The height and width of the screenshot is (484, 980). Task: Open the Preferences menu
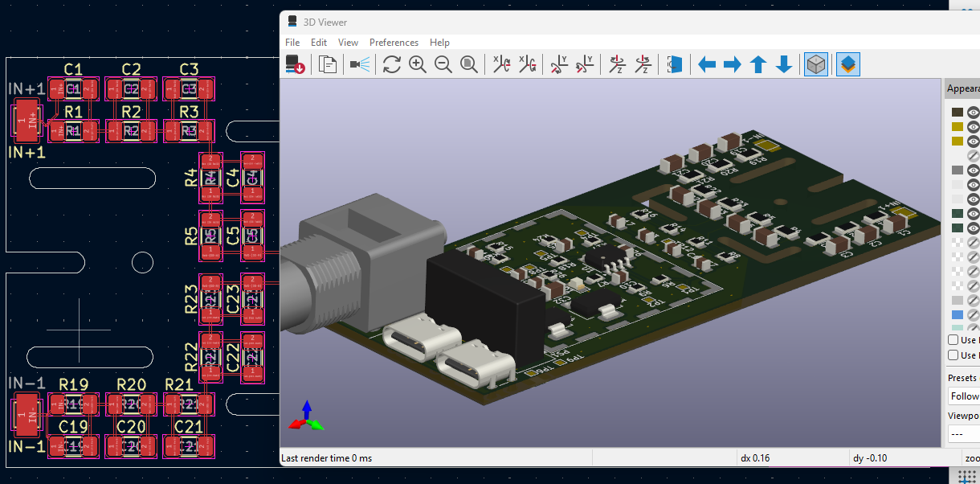394,43
